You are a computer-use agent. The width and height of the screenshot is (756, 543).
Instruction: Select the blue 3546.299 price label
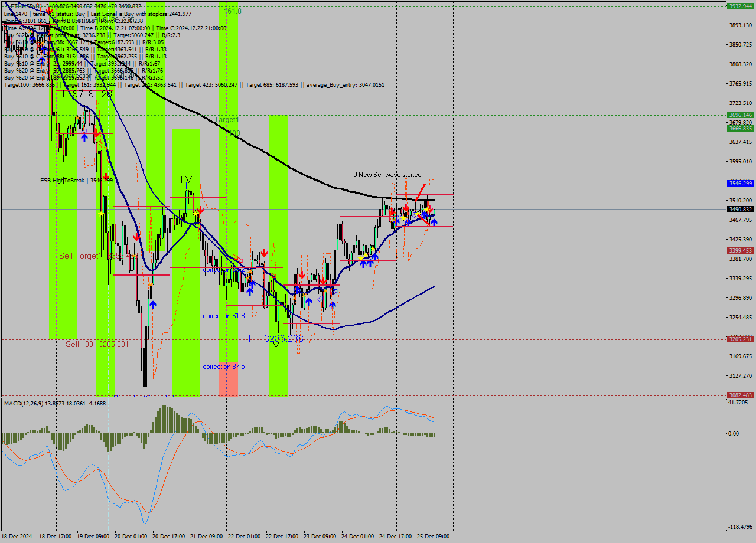pos(741,184)
